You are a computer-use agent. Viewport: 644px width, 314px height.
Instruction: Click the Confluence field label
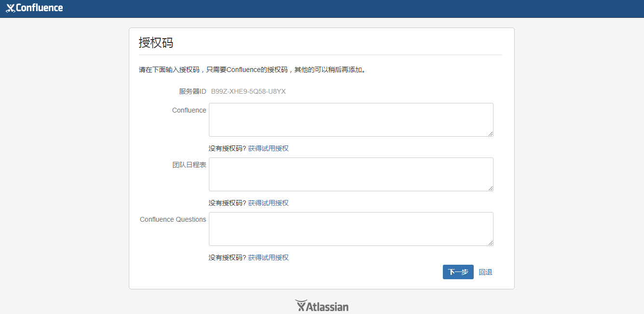coord(189,110)
